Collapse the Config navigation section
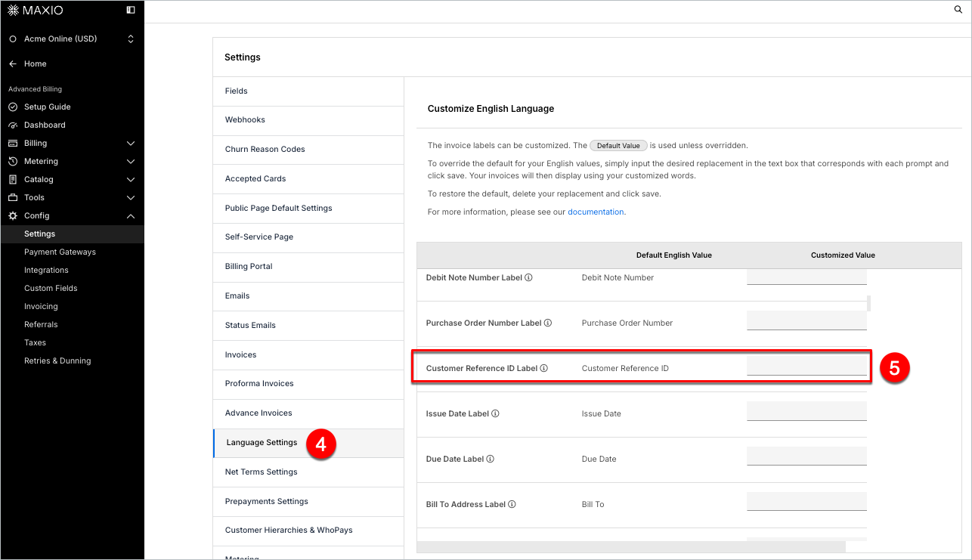 tap(130, 215)
